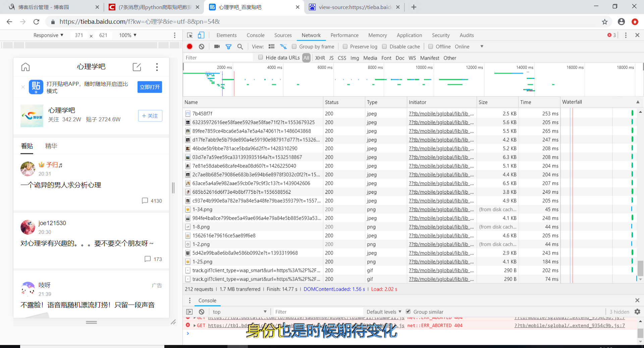The width and height of the screenshot is (644, 348).
Task: Show network overview icon
Action: 283,47
